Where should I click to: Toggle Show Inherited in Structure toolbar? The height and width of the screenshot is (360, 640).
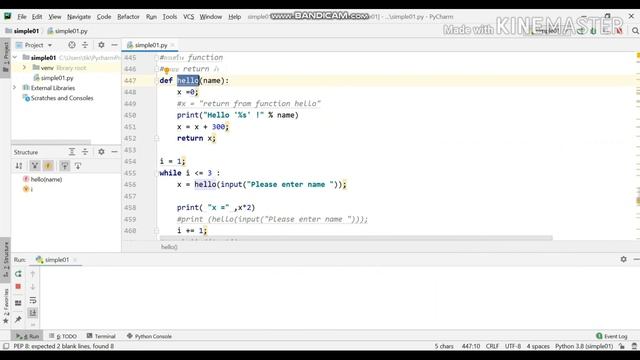pyautogui.click(x=35, y=166)
